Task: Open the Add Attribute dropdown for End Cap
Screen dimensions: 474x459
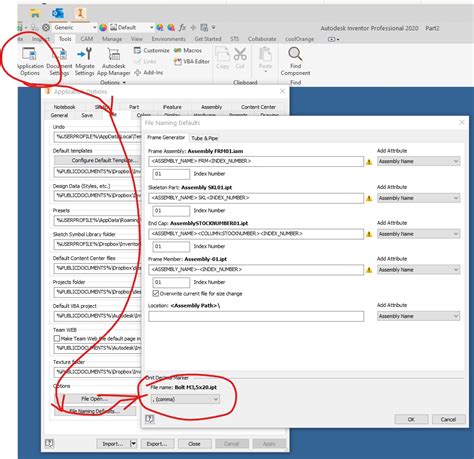Action: [x=418, y=234]
